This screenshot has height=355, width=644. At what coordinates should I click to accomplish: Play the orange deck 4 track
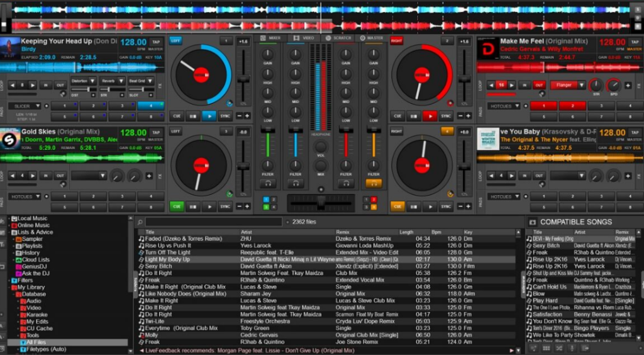point(430,206)
